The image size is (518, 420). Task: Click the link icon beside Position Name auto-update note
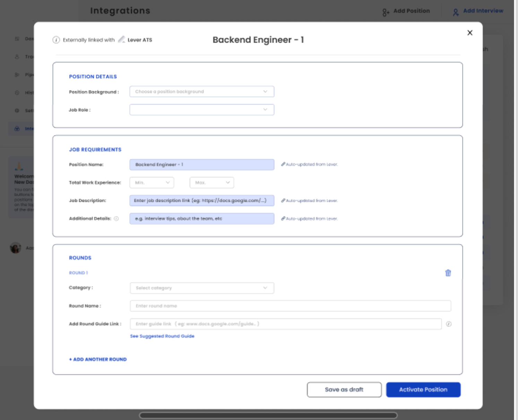tap(283, 164)
